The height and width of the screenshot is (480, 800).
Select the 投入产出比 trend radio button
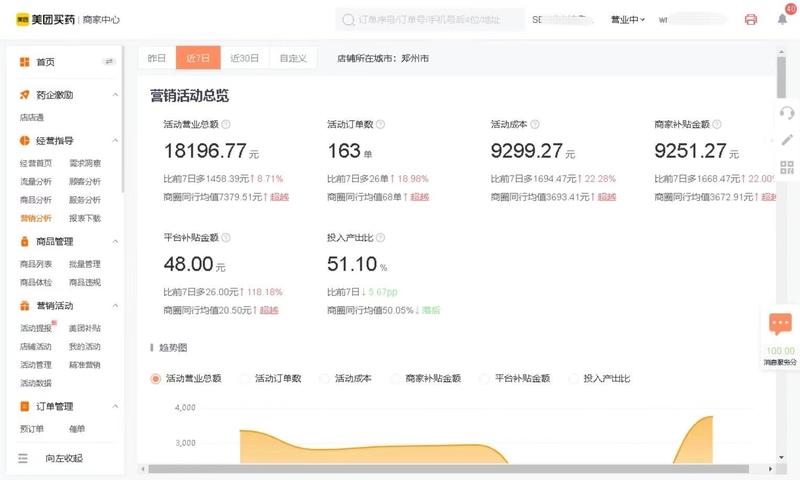(573, 378)
